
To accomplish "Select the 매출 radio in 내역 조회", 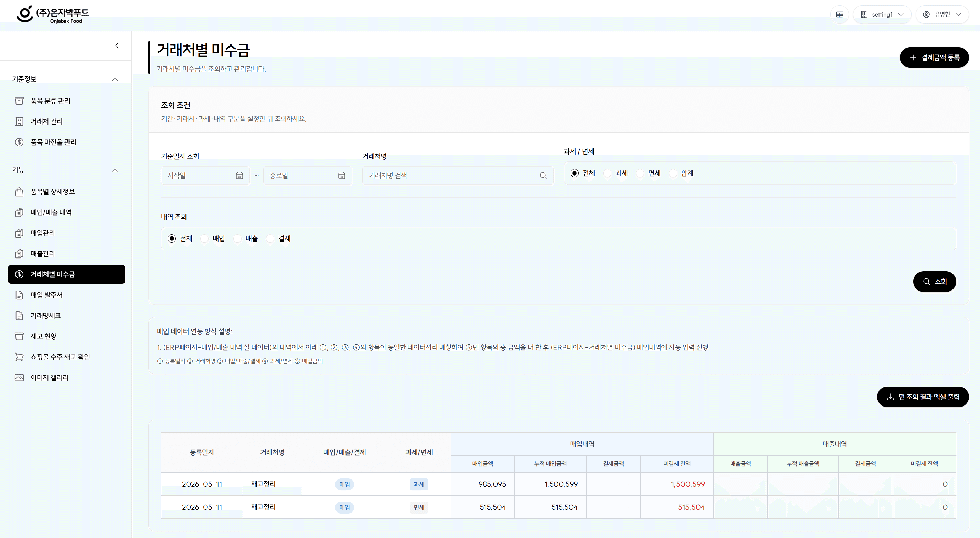I will 237,239.
